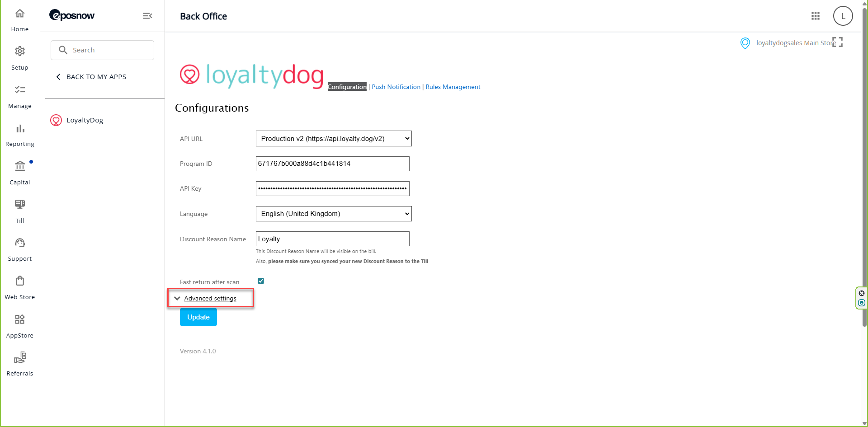Click the Configurations heading
Image resolution: width=868 pixels, height=427 pixels.
[212, 108]
